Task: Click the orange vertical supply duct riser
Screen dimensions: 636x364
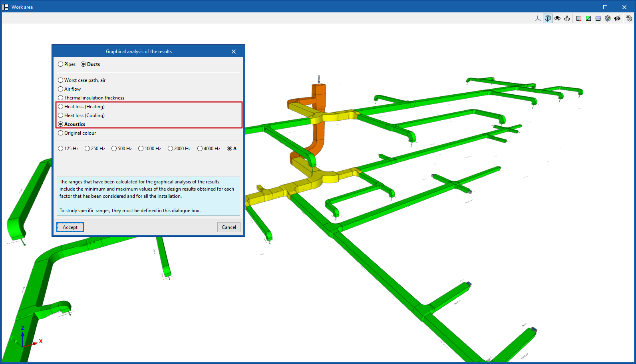Action: (x=319, y=116)
